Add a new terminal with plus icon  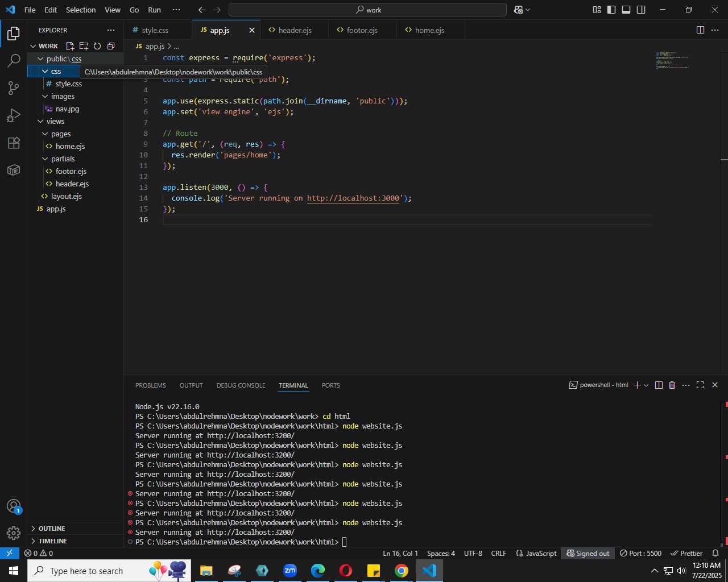pyautogui.click(x=637, y=385)
